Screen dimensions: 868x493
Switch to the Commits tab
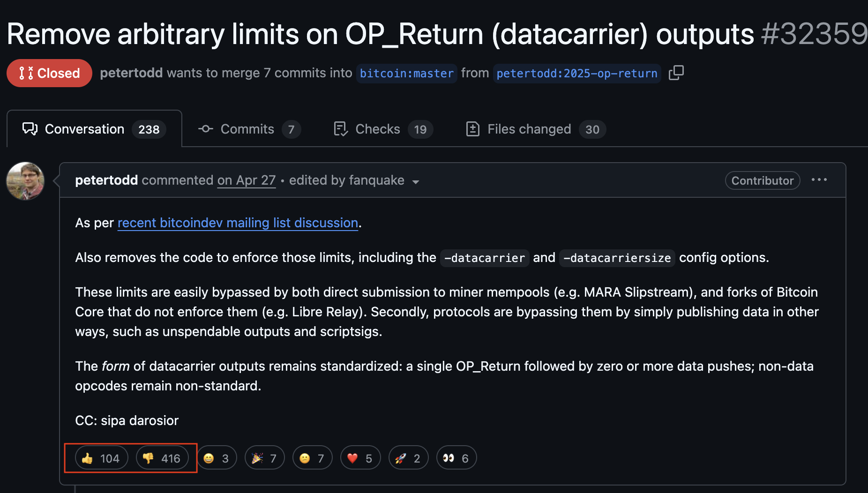tap(249, 129)
